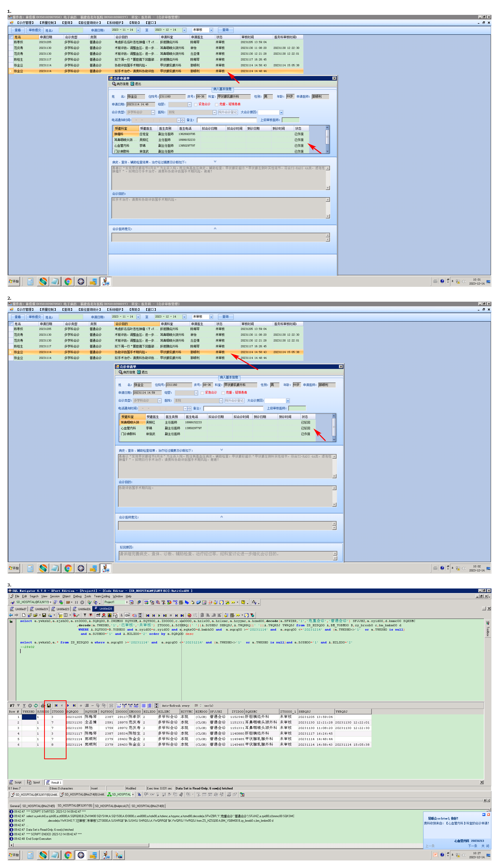Click the green Execute (play) icon in the code editor toolbar
This screenshot has height=868, width=499.
(x=159, y=615)
